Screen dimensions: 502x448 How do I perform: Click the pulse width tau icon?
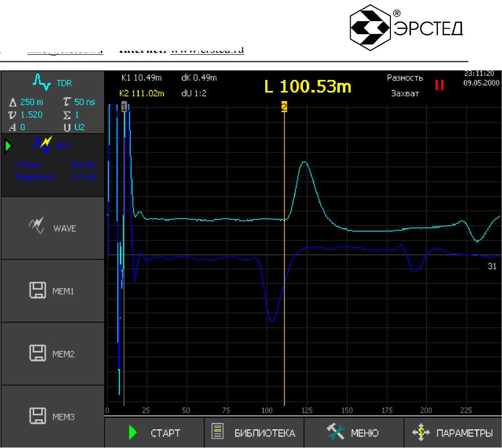click(67, 102)
